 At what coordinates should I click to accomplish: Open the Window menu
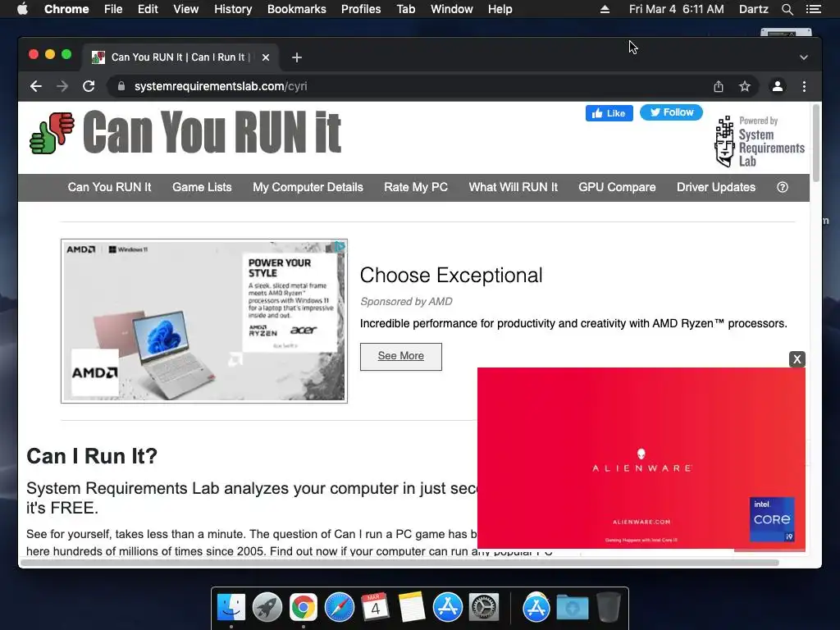click(452, 9)
